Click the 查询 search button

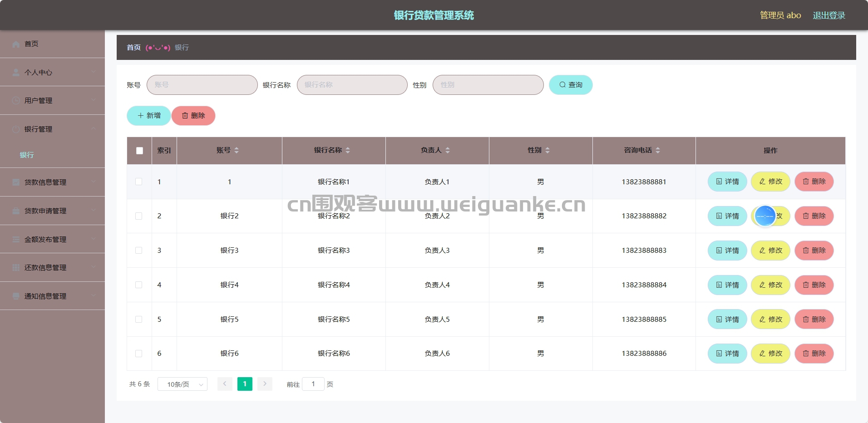(571, 85)
